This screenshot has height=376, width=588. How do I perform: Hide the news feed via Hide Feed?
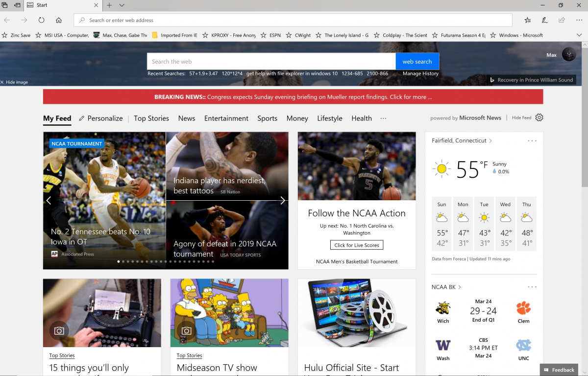(x=522, y=117)
